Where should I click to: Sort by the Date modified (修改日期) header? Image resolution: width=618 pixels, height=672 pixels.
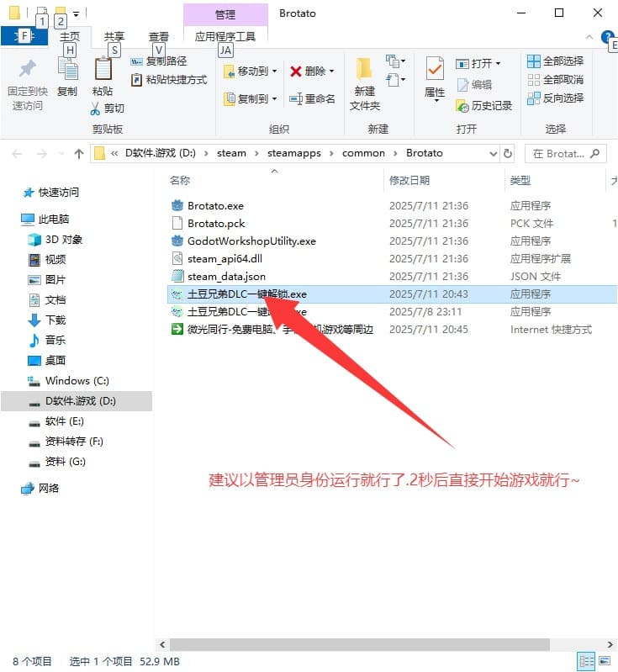(409, 181)
